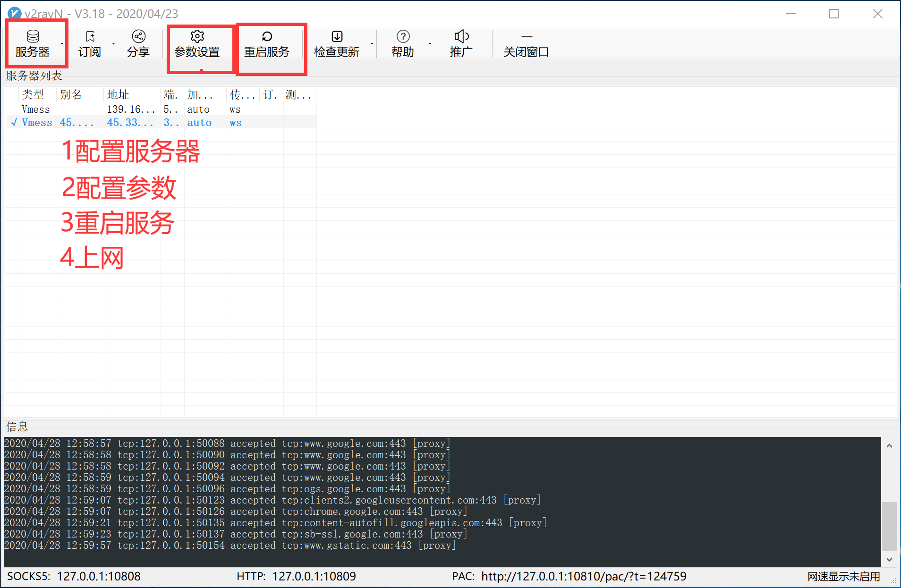
Task: Close the v2rayN window with X
Action: click(877, 14)
